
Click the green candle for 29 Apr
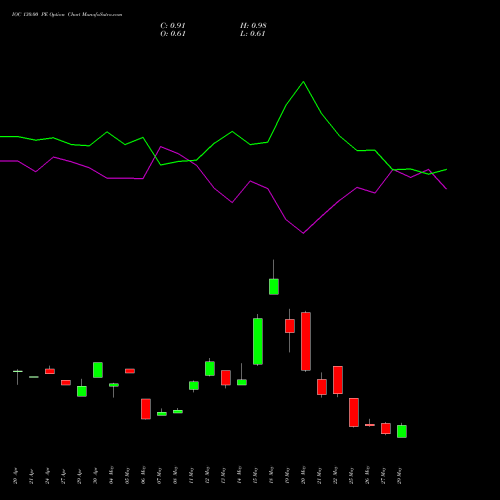coord(82,391)
